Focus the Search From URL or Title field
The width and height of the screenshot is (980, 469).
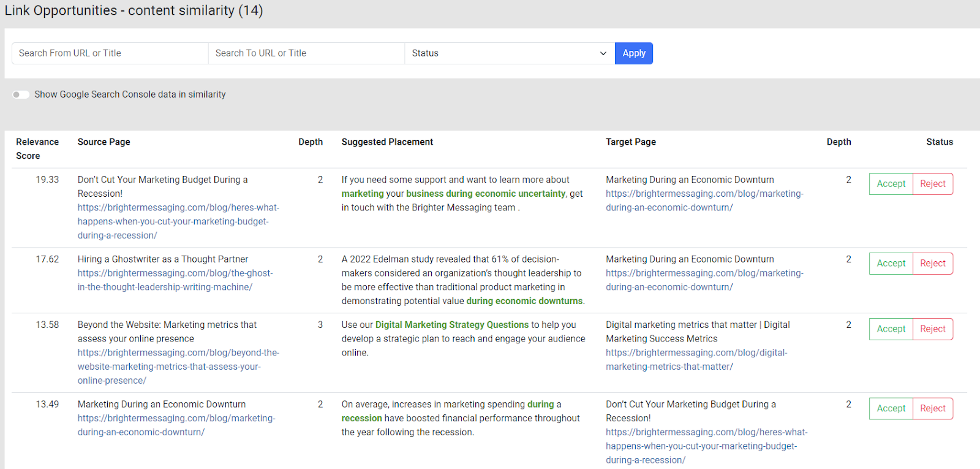point(110,53)
